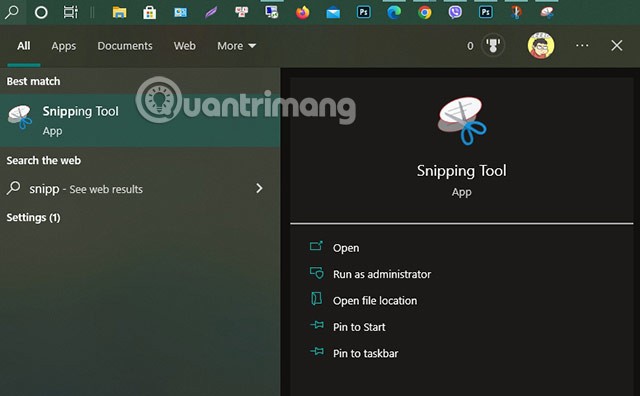Switch to the Documents search tab
This screenshot has width=640, height=396.
pos(125,46)
